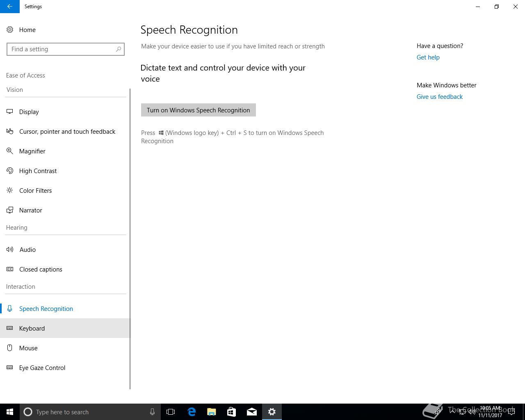Click the "Hearing" section heading
Viewport: 525px width, 420px height.
pos(17,228)
